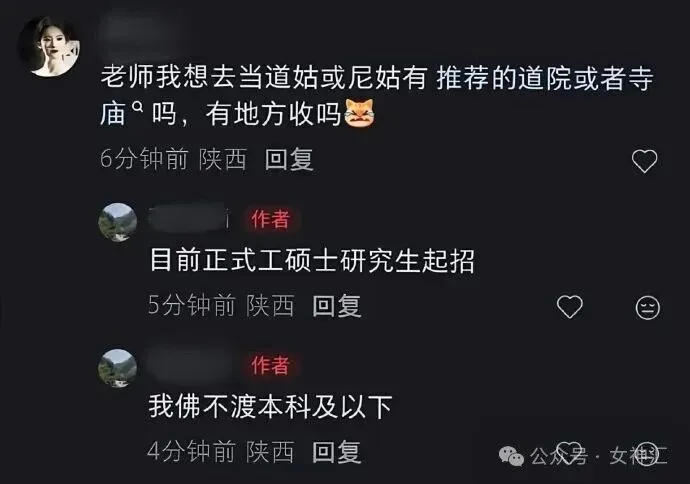The height and width of the screenshot is (484, 690).
Task: Open the top commenter's profile avatar
Action: (49, 46)
